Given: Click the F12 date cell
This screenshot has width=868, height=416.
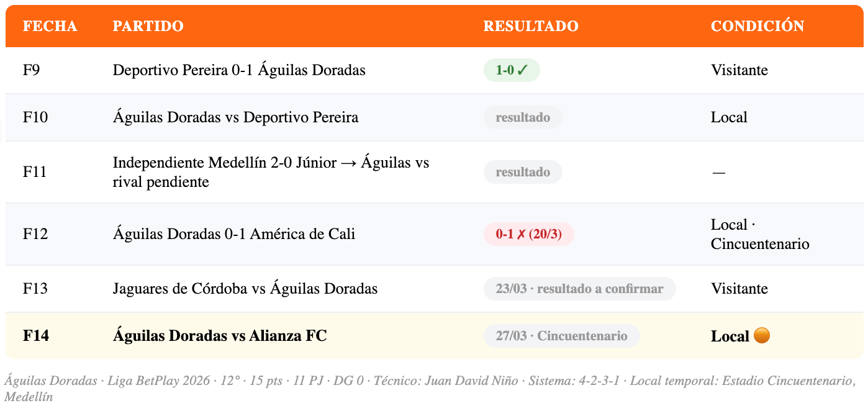Looking at the screenshot, I should [x=35, y=234].
